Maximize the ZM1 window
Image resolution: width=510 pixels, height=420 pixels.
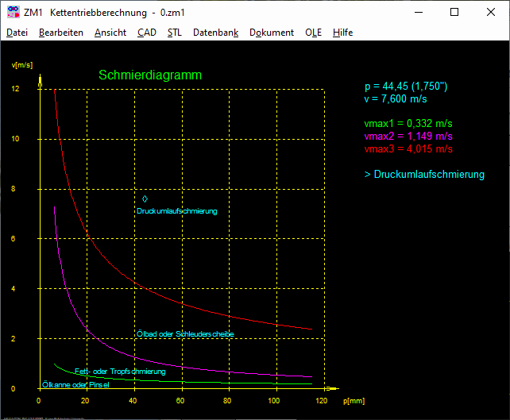[x=454, y=12]
